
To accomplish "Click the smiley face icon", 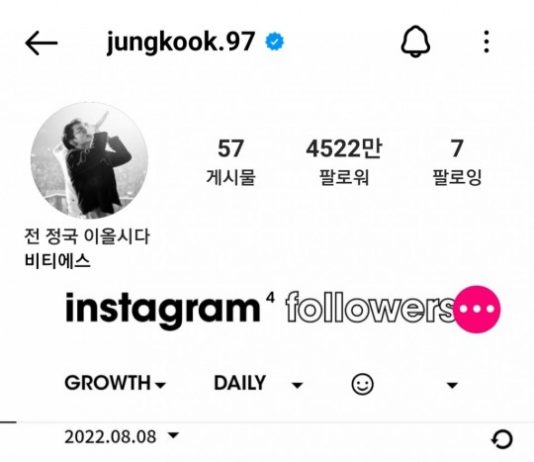I will click(x=362, y=384).
